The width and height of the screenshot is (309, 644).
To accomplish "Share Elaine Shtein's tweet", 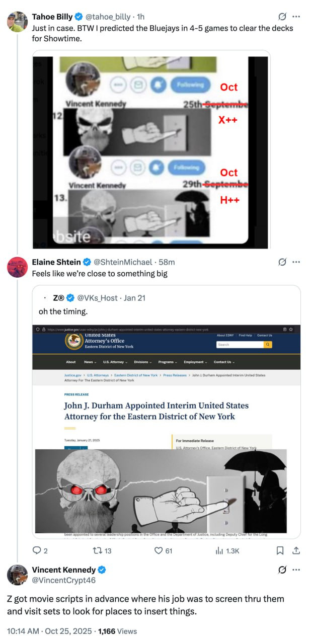I will (296, 550).
